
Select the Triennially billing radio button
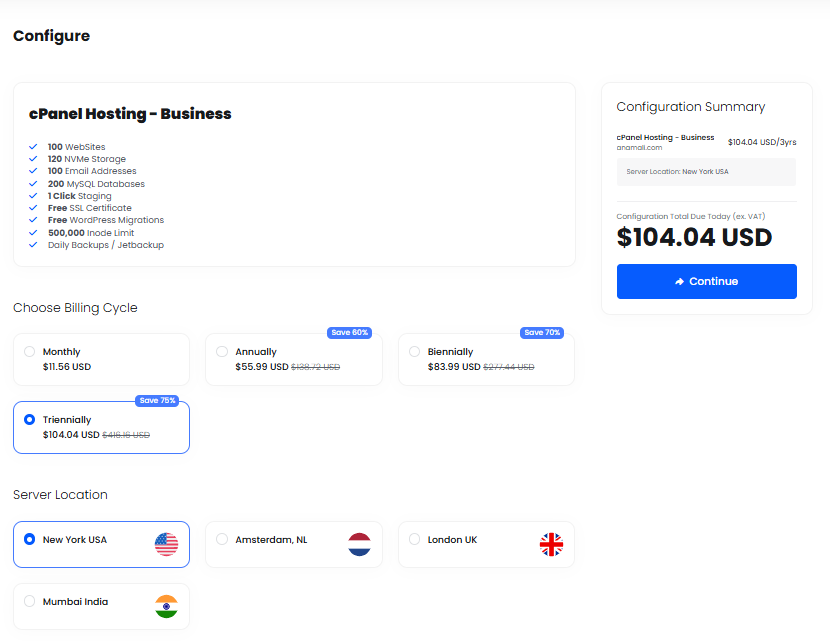pyautogui.click(x=30, y=419)
